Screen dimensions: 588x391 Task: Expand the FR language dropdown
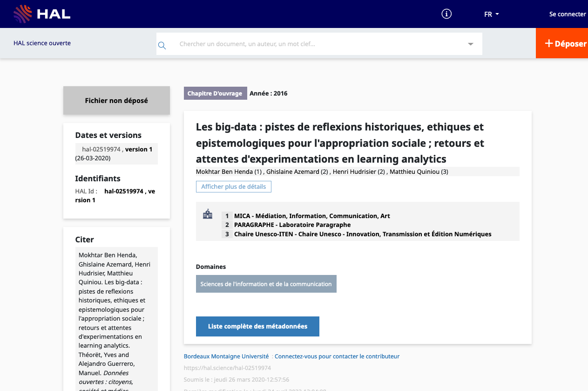pos(491,14)
